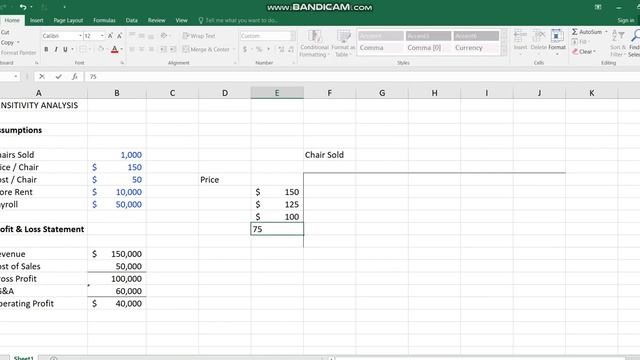Image resolution: width=640 pixels, height=360 pixels.
Task: Open the underline style dropdown arrow
Action: (x=72, y=49)
